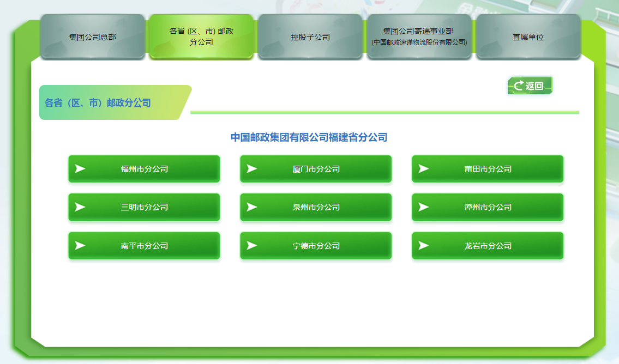Open the 福州市分公司 branch button
This screenshot has height=364, width=619.
145,169
